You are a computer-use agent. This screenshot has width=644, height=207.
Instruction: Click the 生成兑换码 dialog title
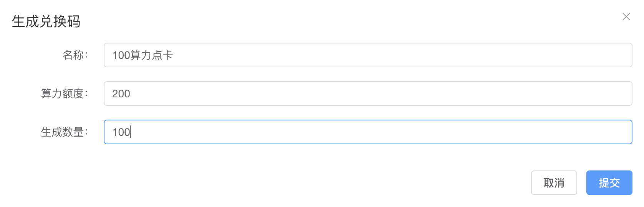click(x=46, y=21)
